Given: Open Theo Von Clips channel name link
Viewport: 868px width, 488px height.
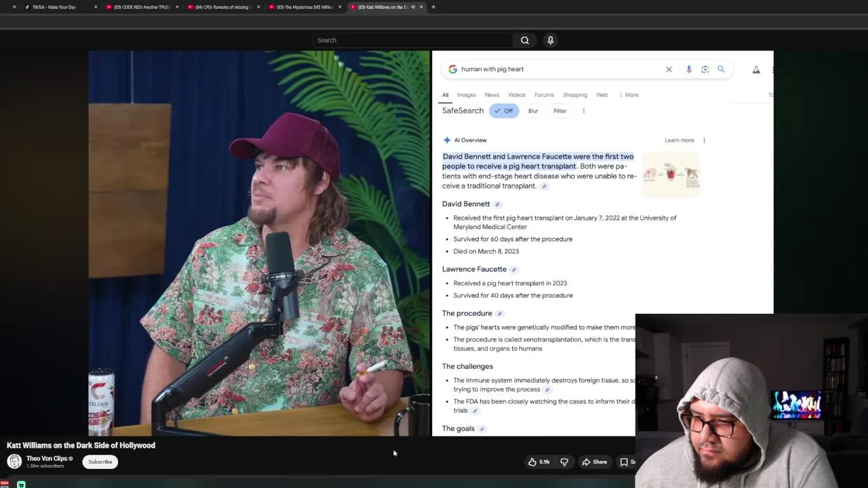Looking at the screenshot, I should tap(47, 459).
